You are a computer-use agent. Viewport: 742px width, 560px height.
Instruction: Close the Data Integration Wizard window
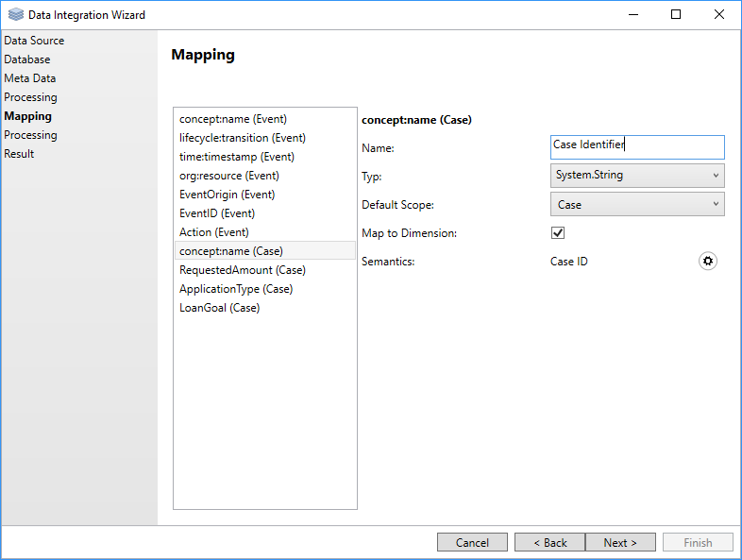(x=719, y=15)
